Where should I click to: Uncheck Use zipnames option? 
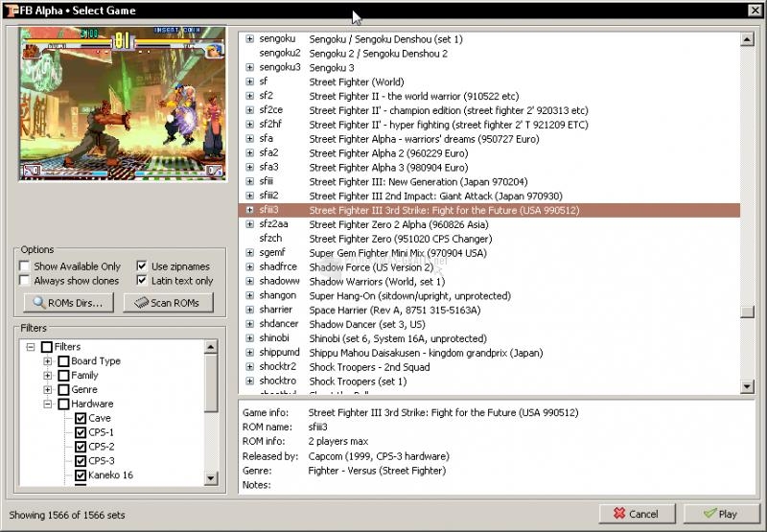click(141, 266)
